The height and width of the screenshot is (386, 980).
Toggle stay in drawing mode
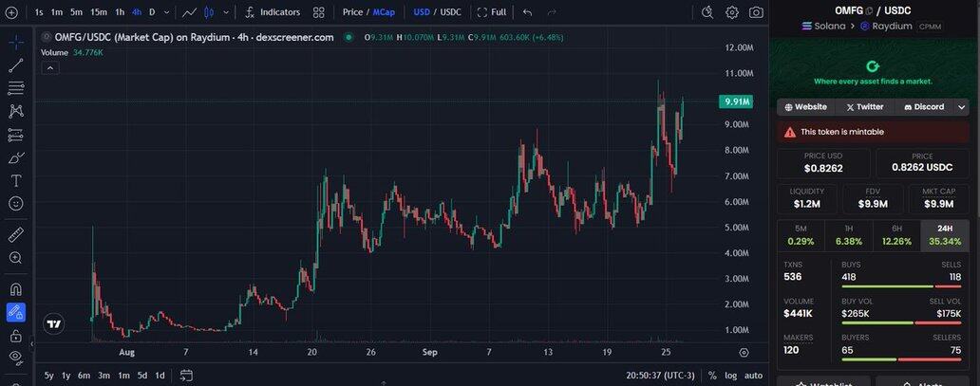click(16, 312)
